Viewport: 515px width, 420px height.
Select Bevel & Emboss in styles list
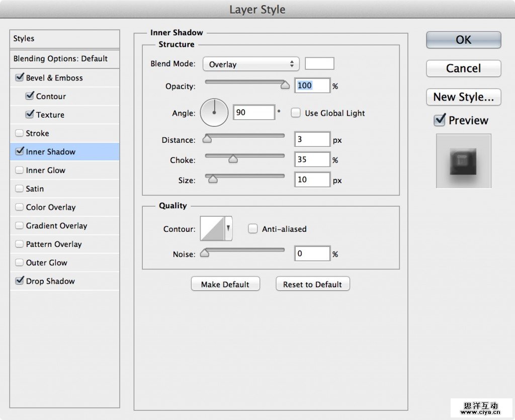point(54,78)
